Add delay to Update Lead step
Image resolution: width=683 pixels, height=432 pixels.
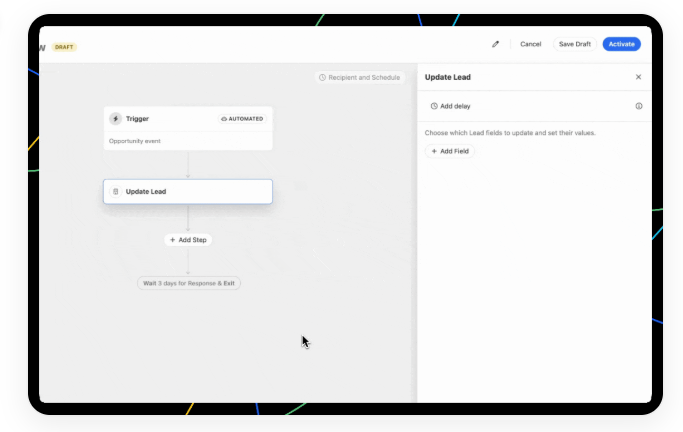click(x=450, y=106)
